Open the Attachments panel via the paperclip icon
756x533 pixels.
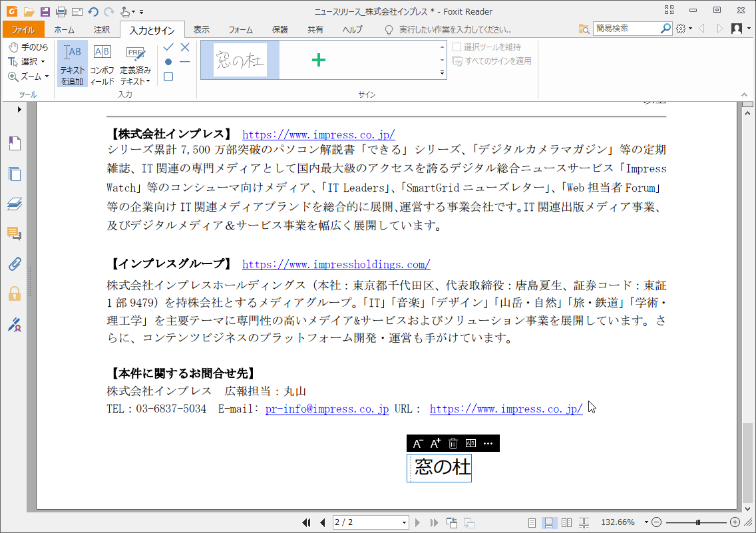coord(15,264)
